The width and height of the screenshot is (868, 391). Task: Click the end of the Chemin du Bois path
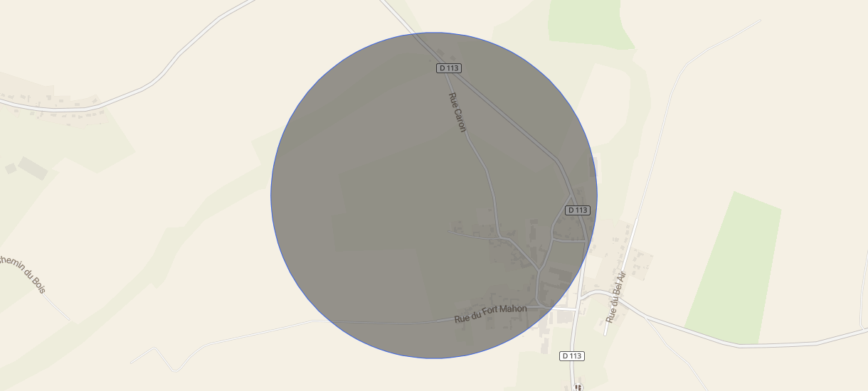pos(69,319)
